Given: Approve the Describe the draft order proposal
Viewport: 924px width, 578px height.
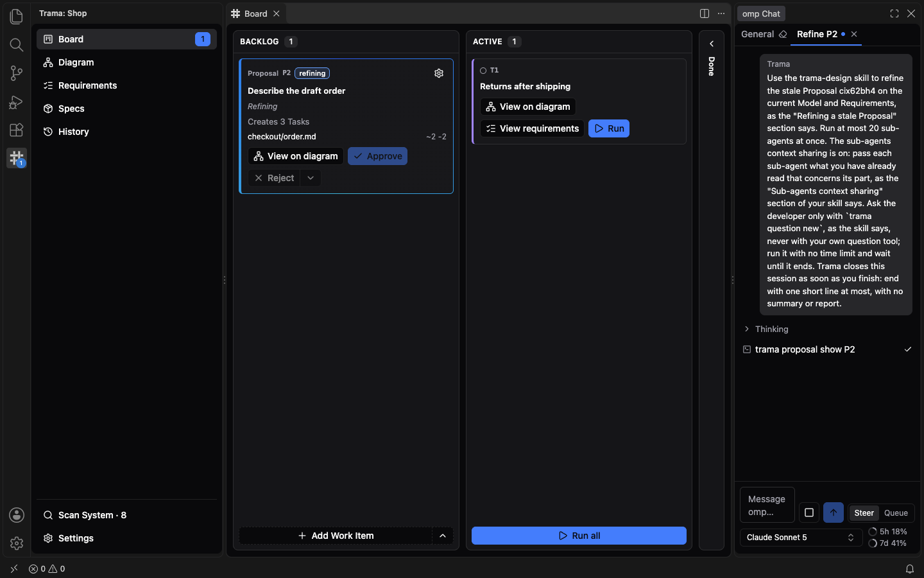Looking at the screenshot, I should click(377, 156).
